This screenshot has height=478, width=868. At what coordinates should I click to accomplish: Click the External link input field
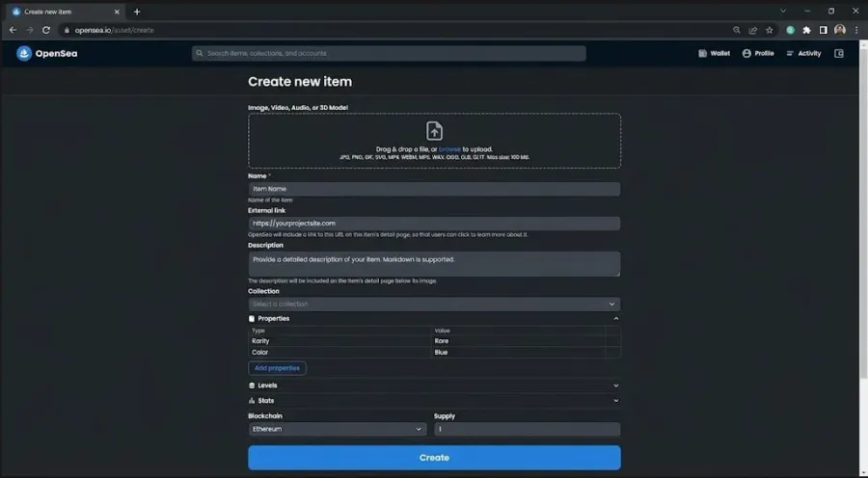click(434, 224)
